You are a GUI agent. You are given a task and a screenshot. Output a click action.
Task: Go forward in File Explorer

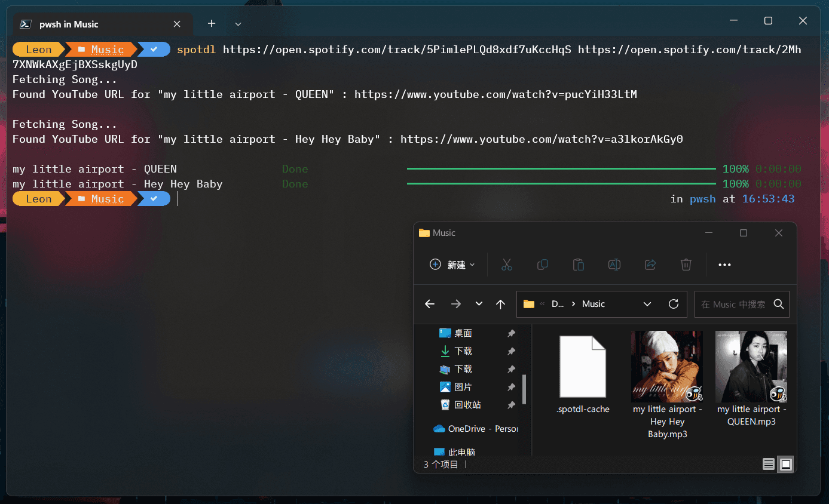pos(456,304)
